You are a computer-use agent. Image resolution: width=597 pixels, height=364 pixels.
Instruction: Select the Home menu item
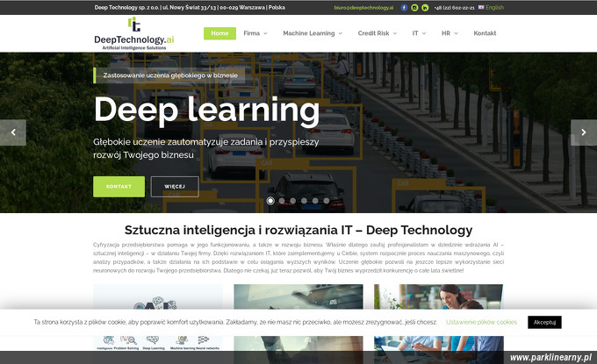tap(219, 33)
